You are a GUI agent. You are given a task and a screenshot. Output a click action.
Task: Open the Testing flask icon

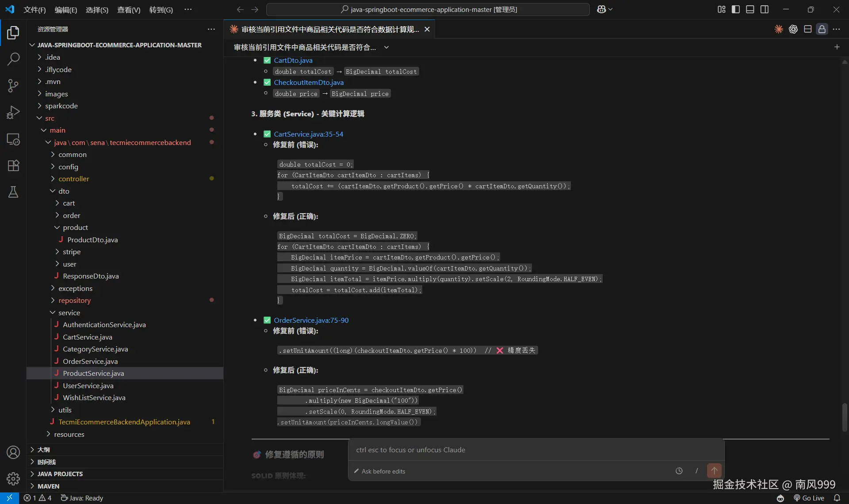13,192
